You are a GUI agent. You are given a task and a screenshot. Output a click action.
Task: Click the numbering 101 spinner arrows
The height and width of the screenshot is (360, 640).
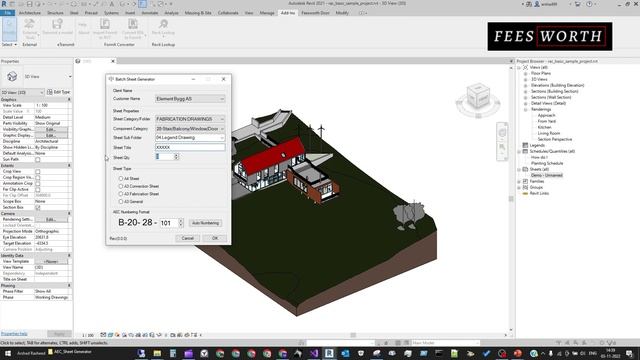[x=181, y=223]
